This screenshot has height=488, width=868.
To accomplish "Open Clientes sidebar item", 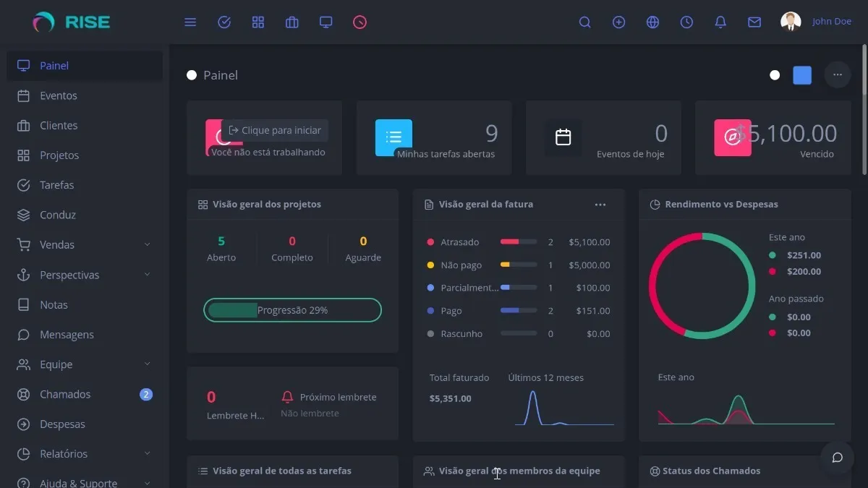I will [85, 126].
